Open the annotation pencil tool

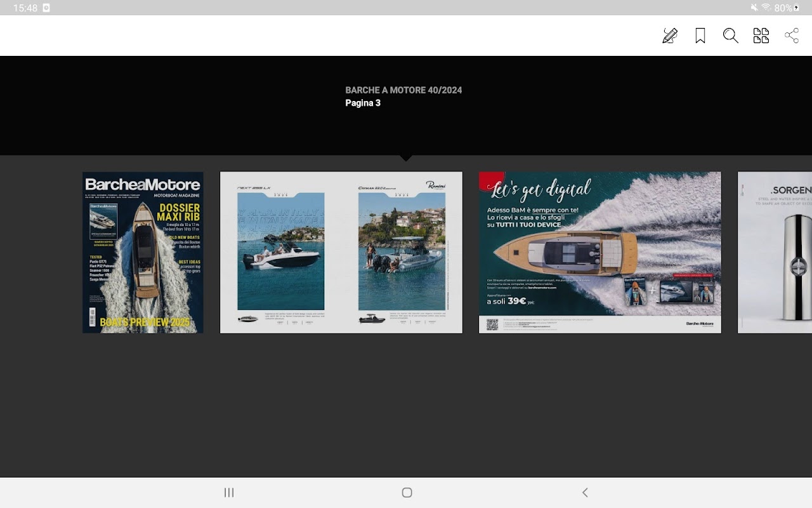[x=670, y=36]
